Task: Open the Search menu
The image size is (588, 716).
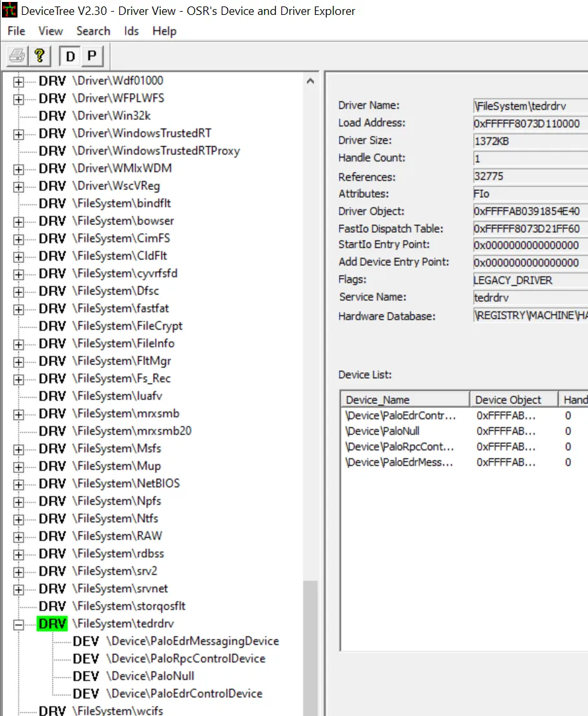Action: (x=93, y=31)
